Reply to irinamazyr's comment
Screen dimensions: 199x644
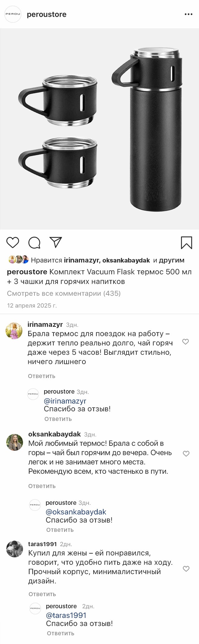coord(42,376)
